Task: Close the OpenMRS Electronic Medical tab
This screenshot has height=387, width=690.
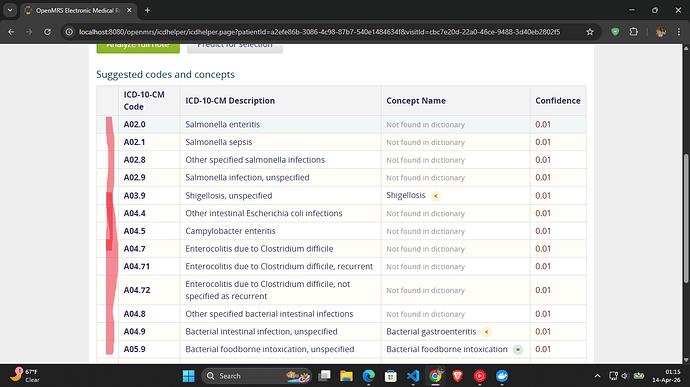Action: coord(129,10)
